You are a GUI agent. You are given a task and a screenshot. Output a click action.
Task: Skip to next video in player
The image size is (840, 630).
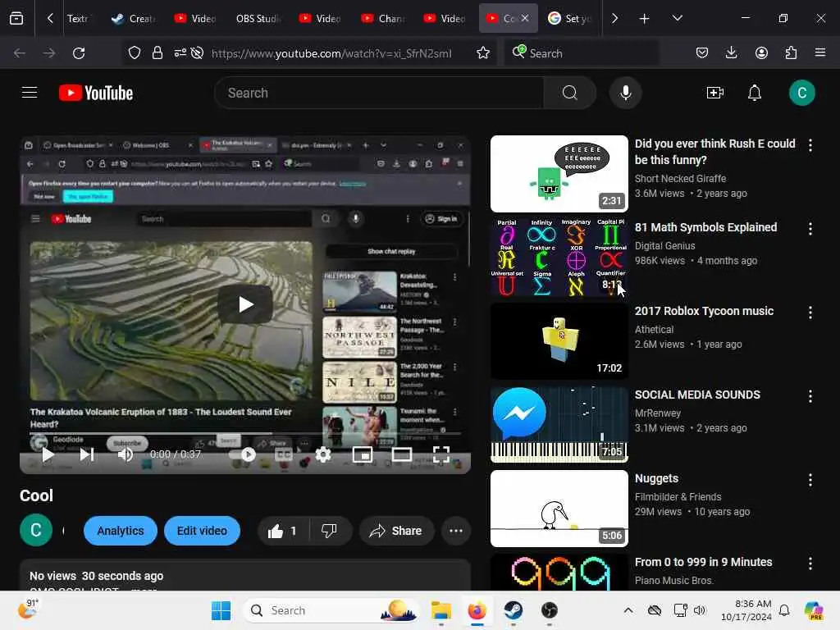87,454
